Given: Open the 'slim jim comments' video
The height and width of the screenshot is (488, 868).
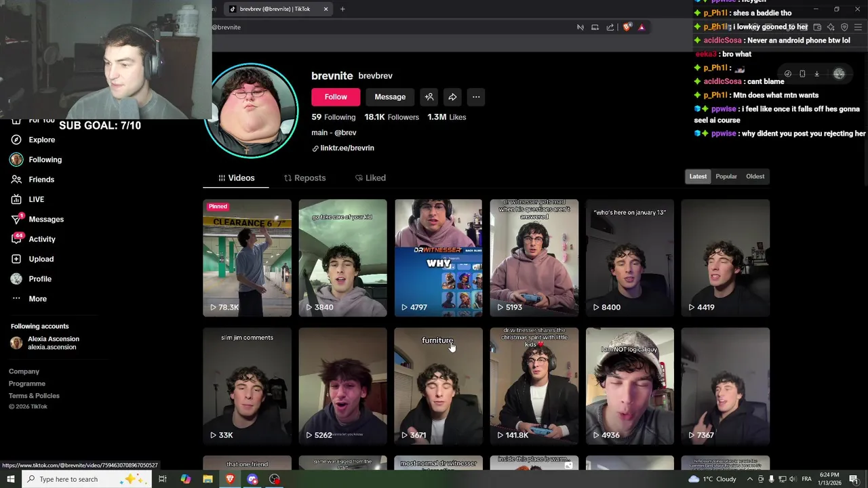Looking at the screenshot, I should 247,386.
